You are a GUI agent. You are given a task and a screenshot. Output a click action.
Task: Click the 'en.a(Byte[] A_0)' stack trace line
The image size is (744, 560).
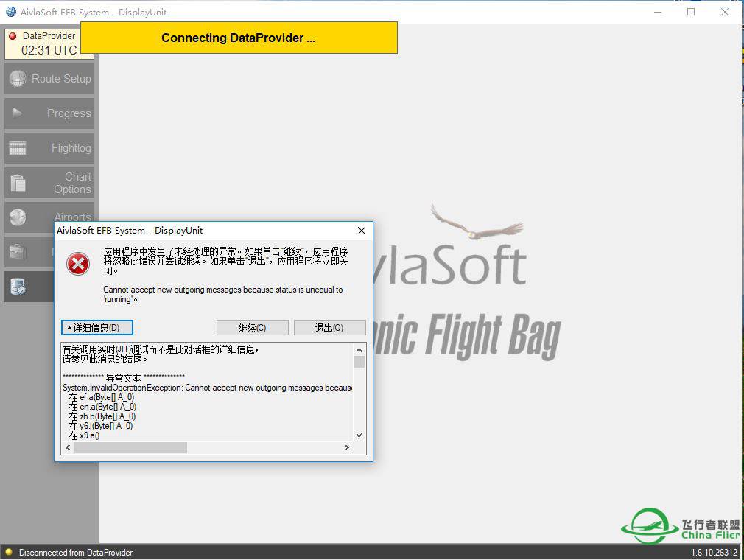[102, 407]
